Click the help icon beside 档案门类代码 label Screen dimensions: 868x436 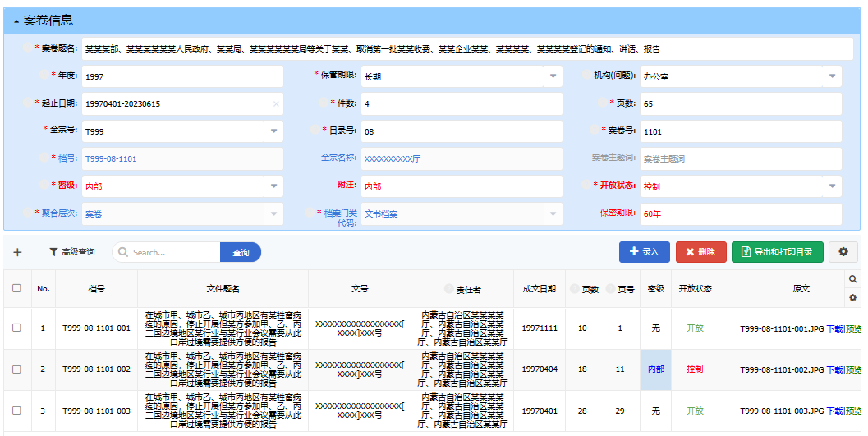click(310, 212)
